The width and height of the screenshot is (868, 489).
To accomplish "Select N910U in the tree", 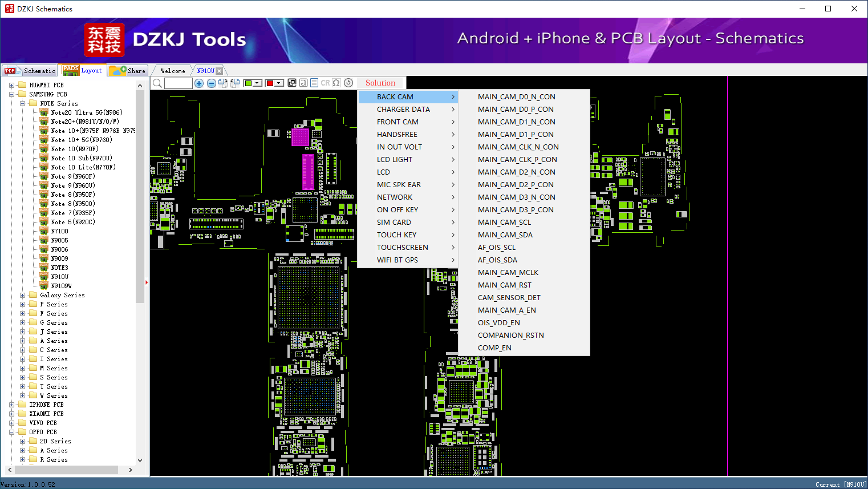I will [x=60, y=277].
